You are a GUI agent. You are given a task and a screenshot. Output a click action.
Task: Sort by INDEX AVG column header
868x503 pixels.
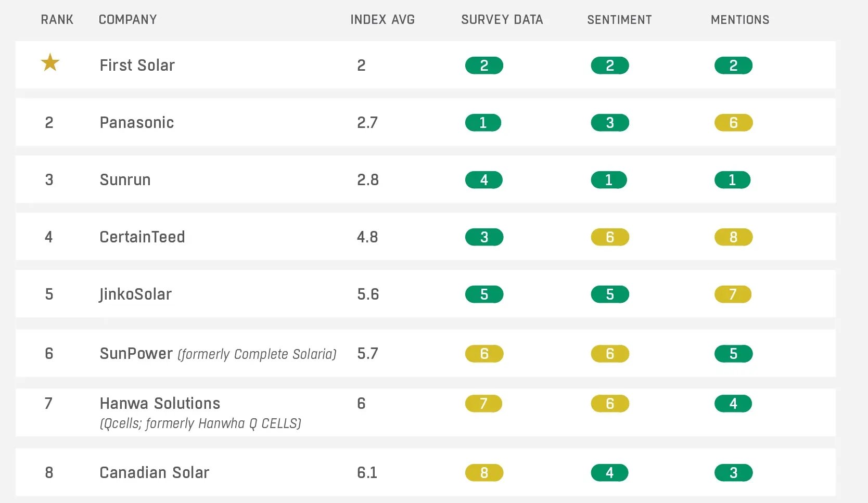click(382, 20)
